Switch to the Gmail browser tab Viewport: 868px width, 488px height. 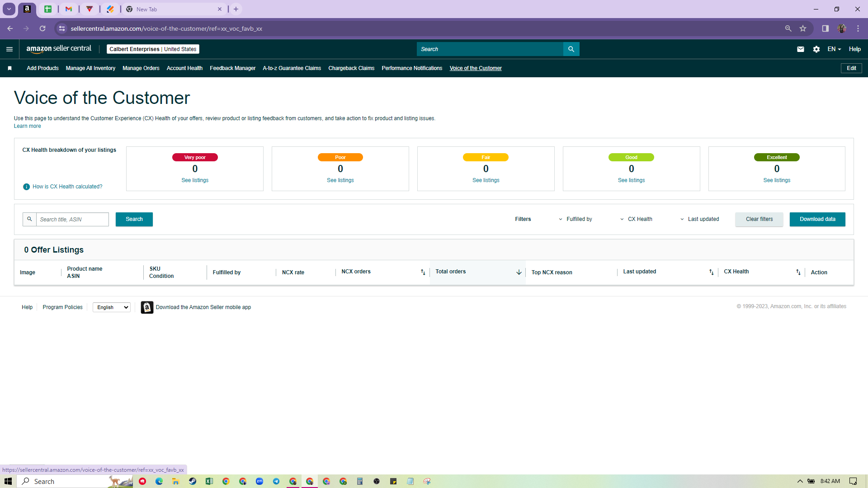pyautogui.click(x=69, y=9)
